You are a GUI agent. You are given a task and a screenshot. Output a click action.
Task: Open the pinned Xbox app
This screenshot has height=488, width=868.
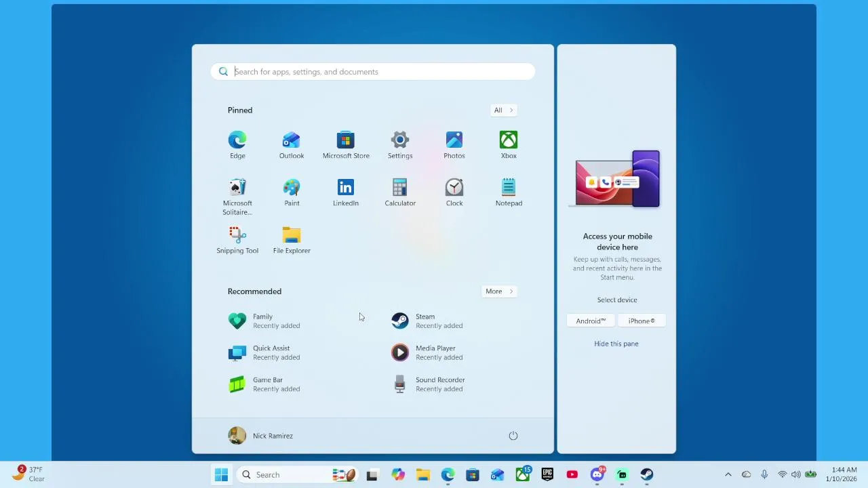pos(509,145)
